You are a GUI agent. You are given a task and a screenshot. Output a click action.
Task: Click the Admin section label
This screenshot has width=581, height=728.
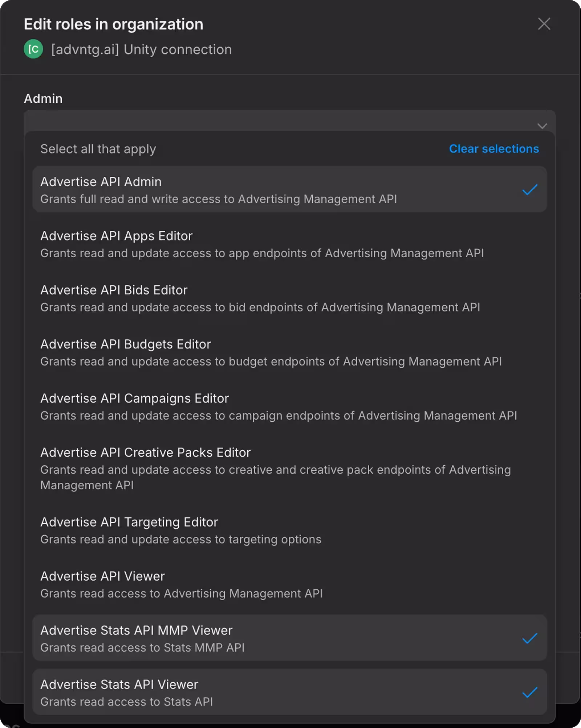click(43, 99)
